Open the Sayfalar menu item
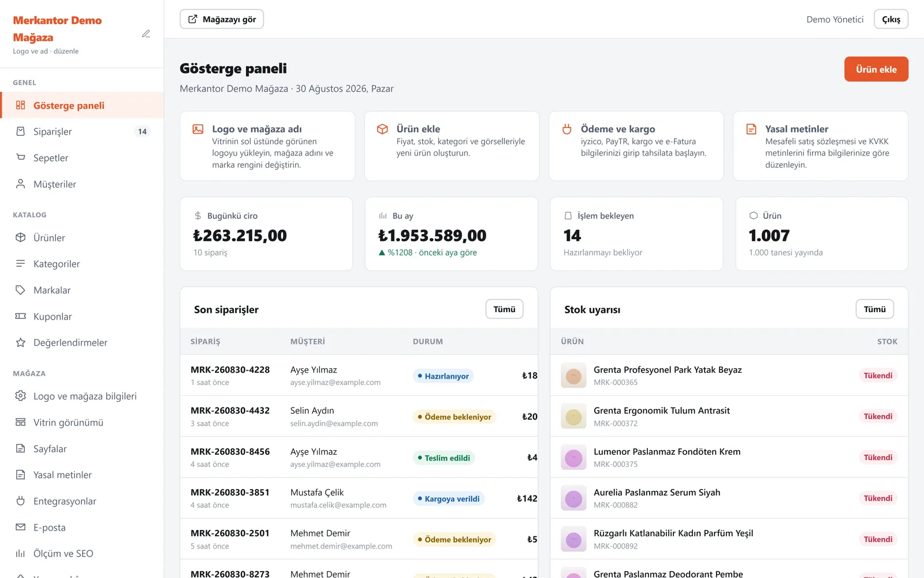The image size is (924, 578). pyautogui.click(x=82, y=449)
